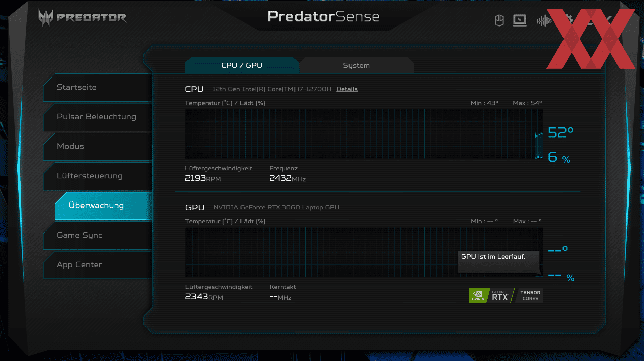Viewport: 644px width, 361px height.
Task: Click CPU frequency '2432MHz'
Action: click(287, 178)
